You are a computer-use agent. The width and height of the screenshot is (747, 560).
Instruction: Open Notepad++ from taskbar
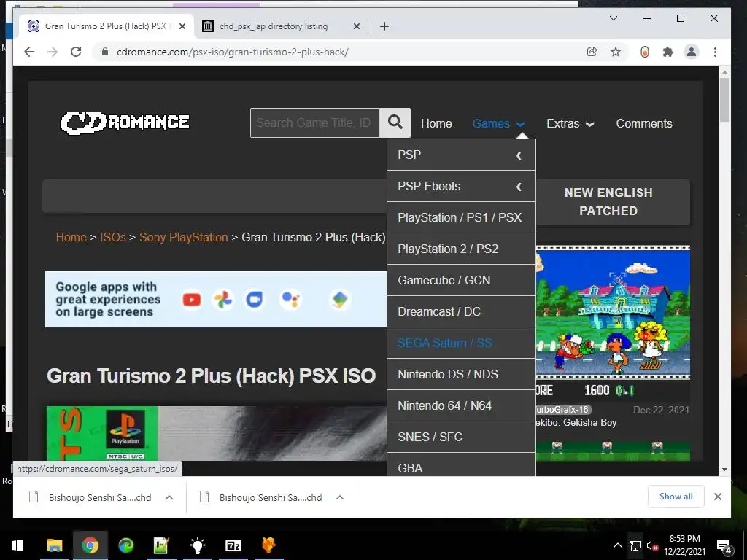coord(161,545)
